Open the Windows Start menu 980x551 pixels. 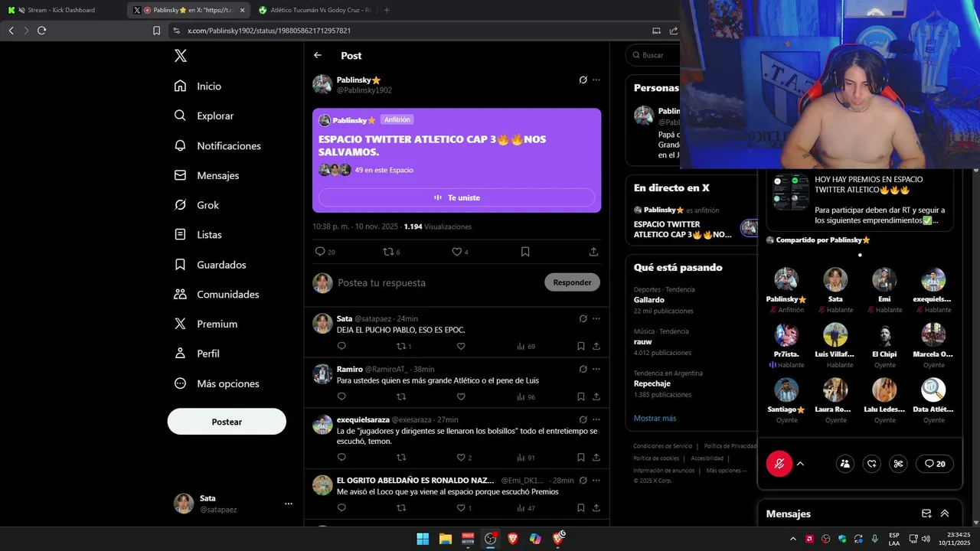423,539
